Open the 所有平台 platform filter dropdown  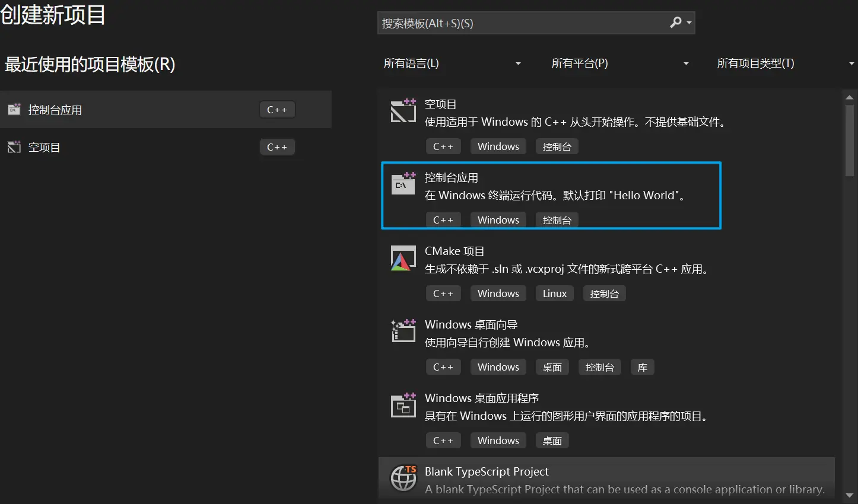coord(620,63)
